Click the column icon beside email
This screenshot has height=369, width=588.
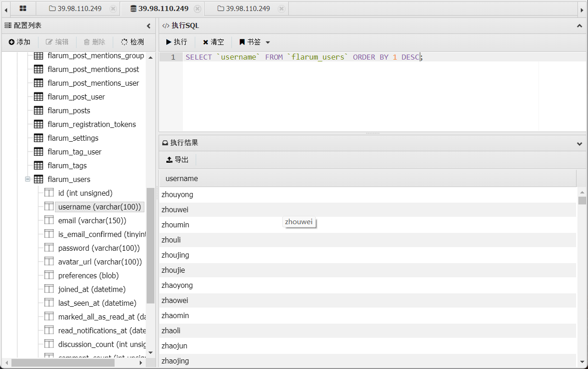pos(49,220)
